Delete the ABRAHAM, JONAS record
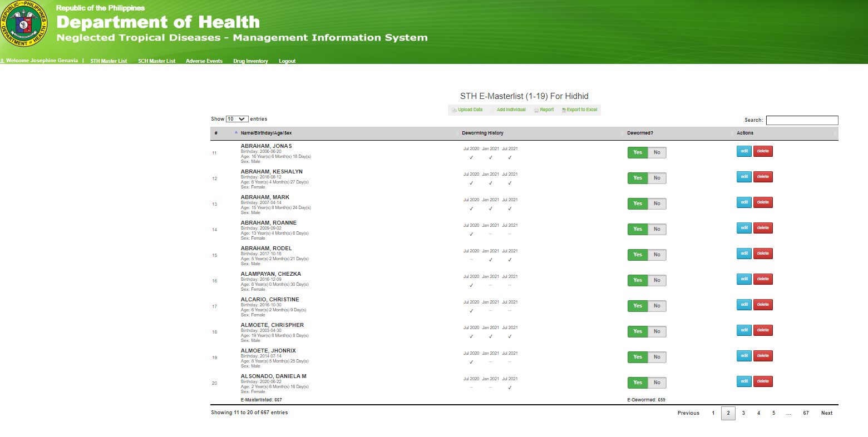The height and width of the screenshot is (437, 868). click(763, 151)
